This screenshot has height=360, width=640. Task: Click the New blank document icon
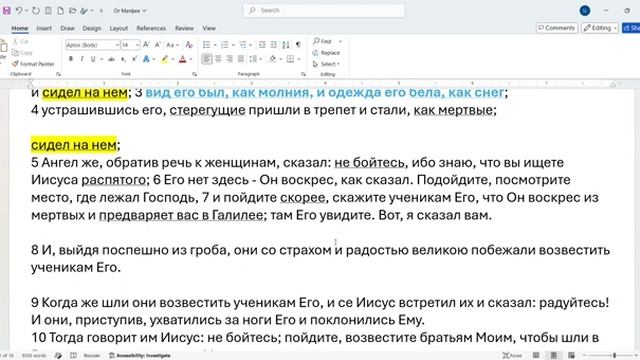click(x=60, y=11)
